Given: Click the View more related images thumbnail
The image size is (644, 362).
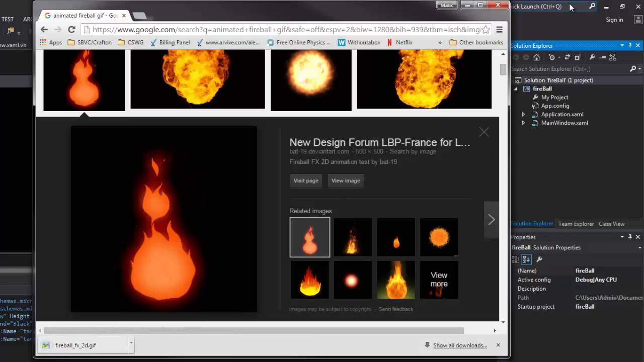Looking at the screenshot, I should [439, 280].
